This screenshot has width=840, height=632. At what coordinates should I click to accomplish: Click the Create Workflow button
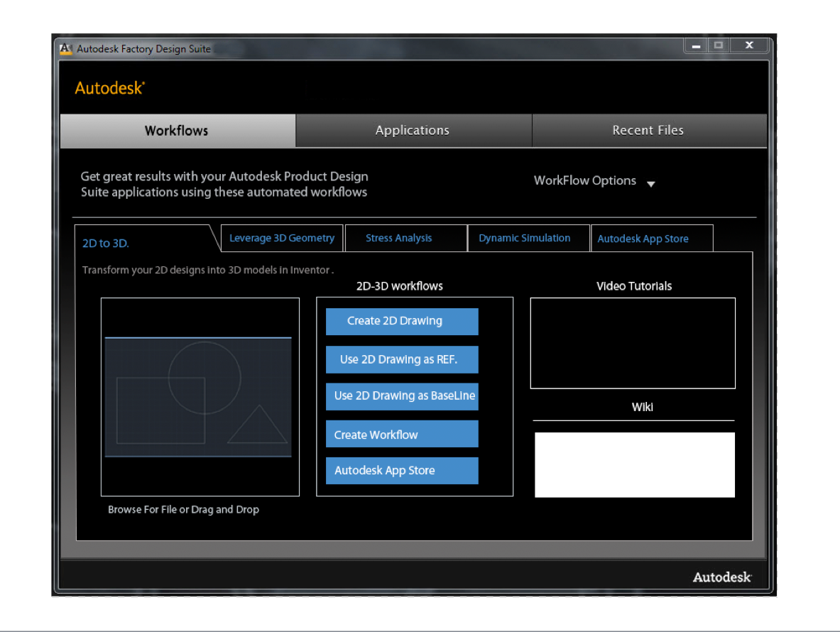(x=402, y=434)
